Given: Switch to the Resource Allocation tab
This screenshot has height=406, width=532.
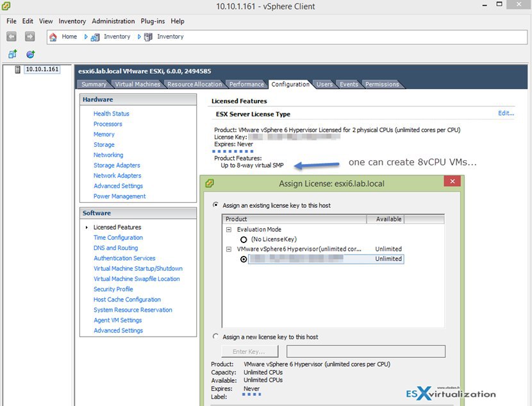Looking at the screenshot, I should [194, 84].
